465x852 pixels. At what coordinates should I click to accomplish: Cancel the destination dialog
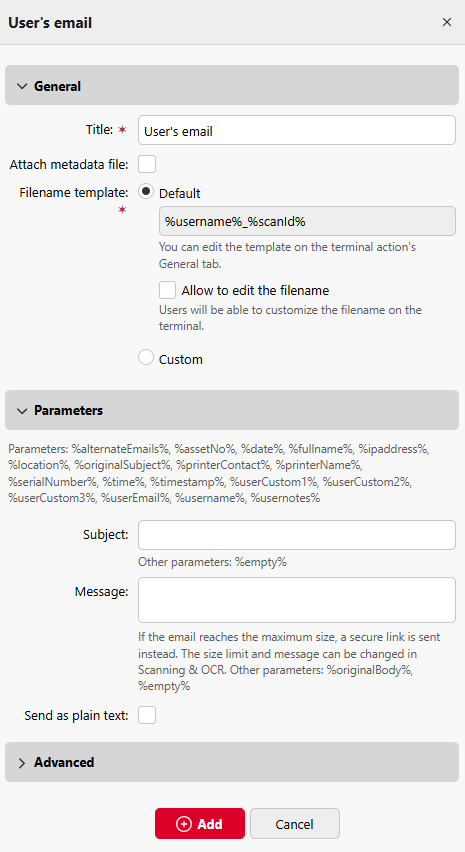coord(294,824)
